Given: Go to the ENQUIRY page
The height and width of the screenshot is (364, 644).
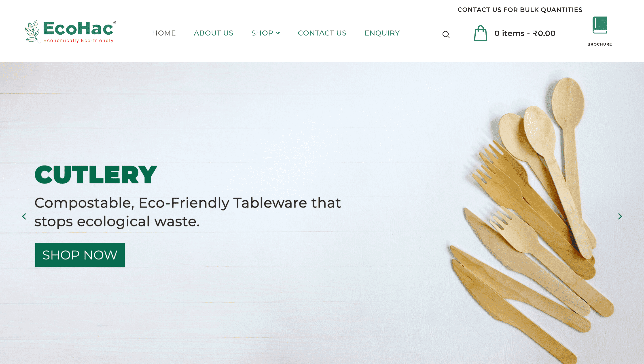Looking at the screenshot, I should [382, 33].
